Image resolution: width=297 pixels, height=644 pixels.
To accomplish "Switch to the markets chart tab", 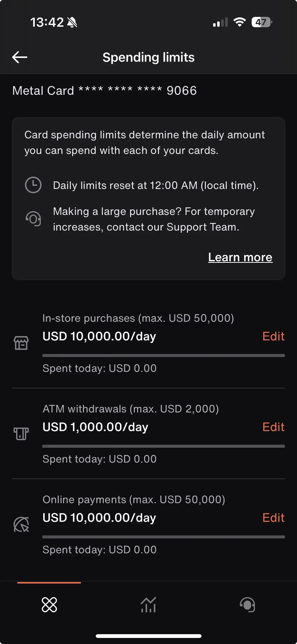I will 148,604.
